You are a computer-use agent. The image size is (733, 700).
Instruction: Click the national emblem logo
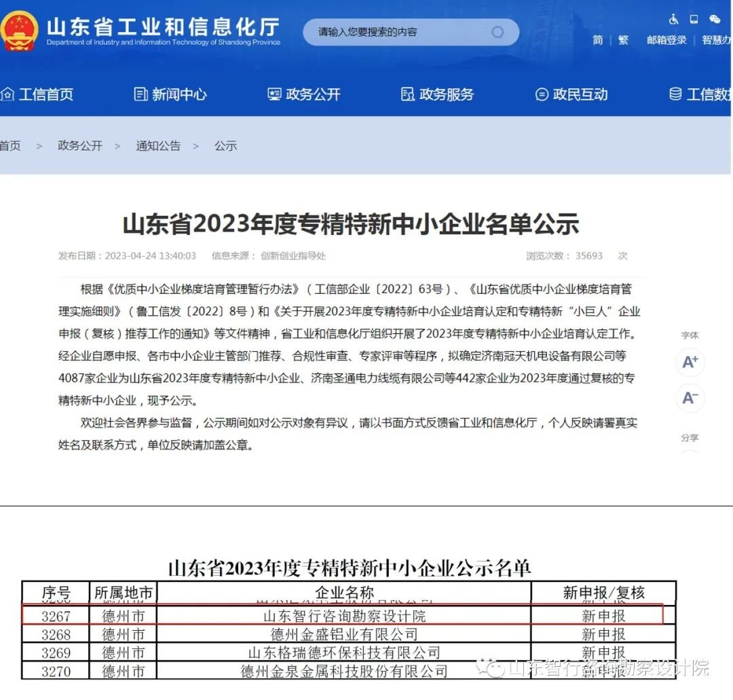click(19, 31)
